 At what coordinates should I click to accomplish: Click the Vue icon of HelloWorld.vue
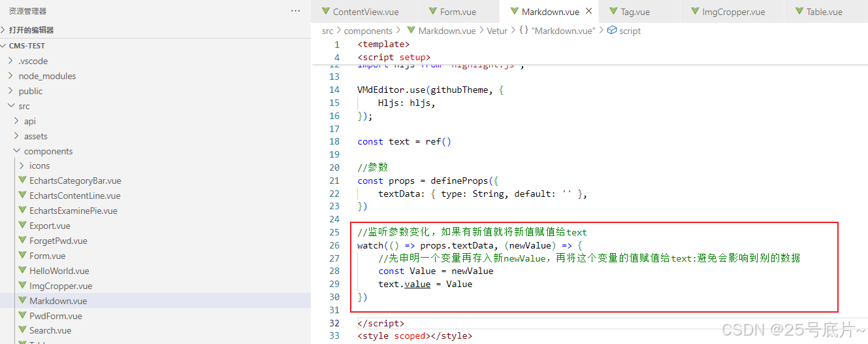pyautogui.click(x=23, y=271)
